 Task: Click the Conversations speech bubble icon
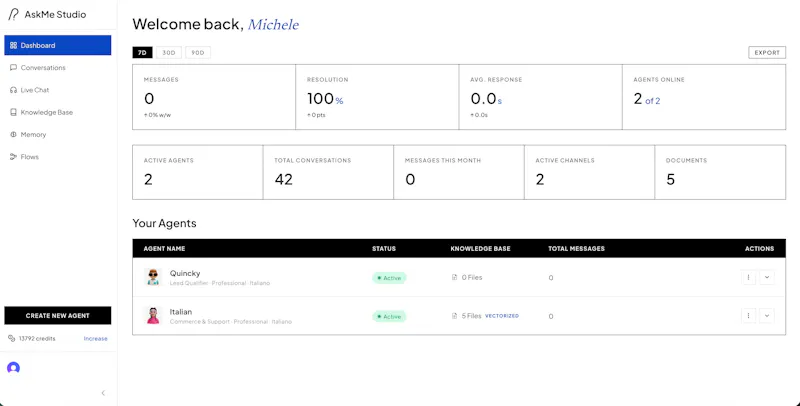click(x=14, y=67)
